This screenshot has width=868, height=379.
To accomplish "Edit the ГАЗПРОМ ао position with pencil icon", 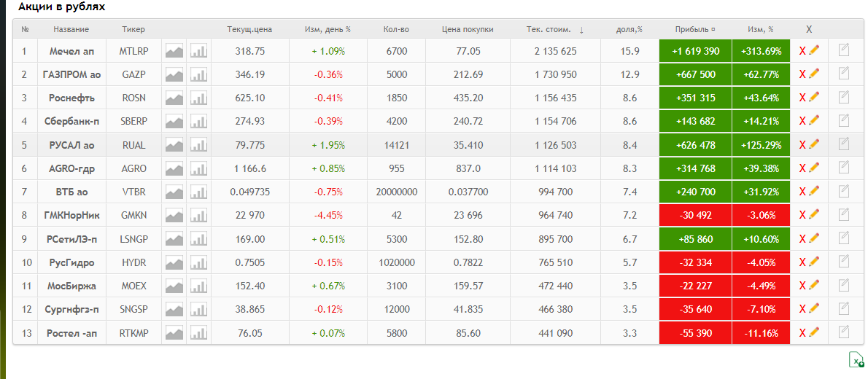I will tap(814, 74).
